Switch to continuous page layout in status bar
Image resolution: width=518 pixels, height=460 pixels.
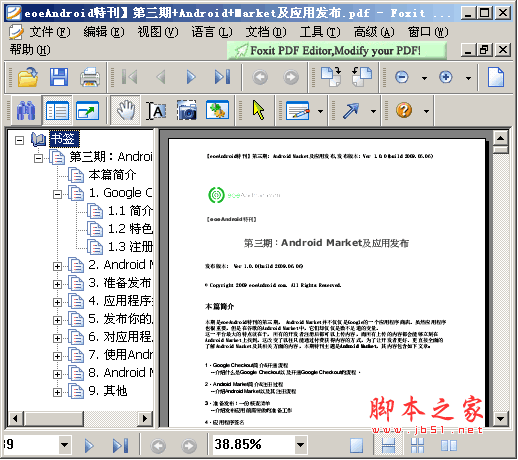(388, 446)
